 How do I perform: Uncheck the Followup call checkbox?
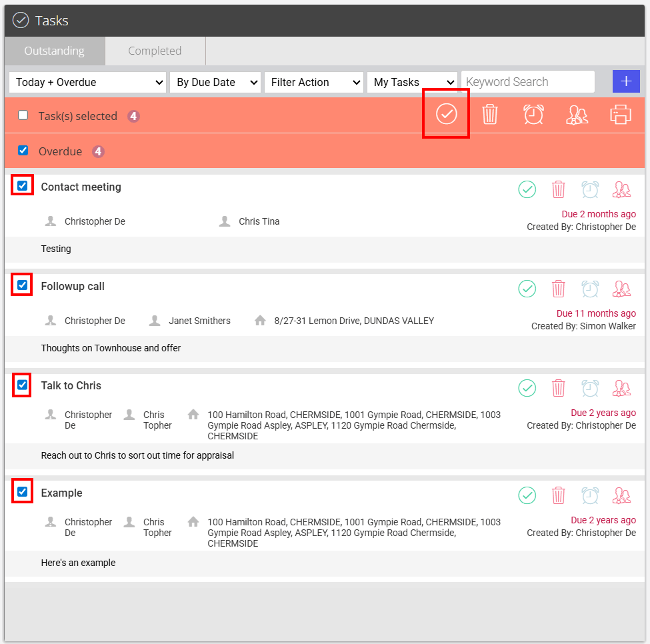coord(23,285)
